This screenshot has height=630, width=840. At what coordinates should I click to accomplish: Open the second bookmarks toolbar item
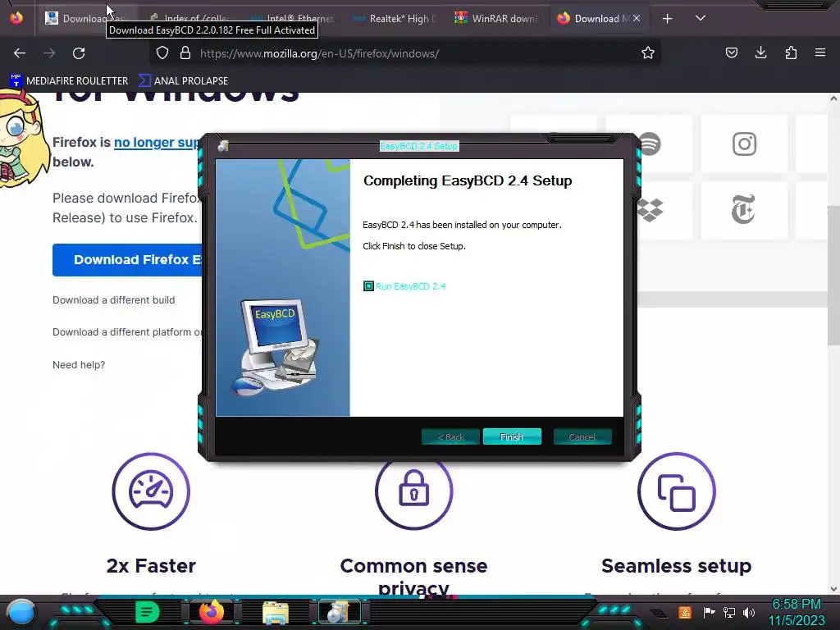[x=183, y=81]
